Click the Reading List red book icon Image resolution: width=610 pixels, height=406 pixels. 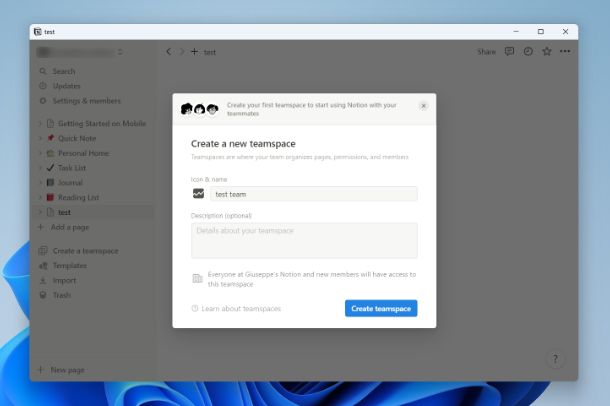tap(50, 197)
